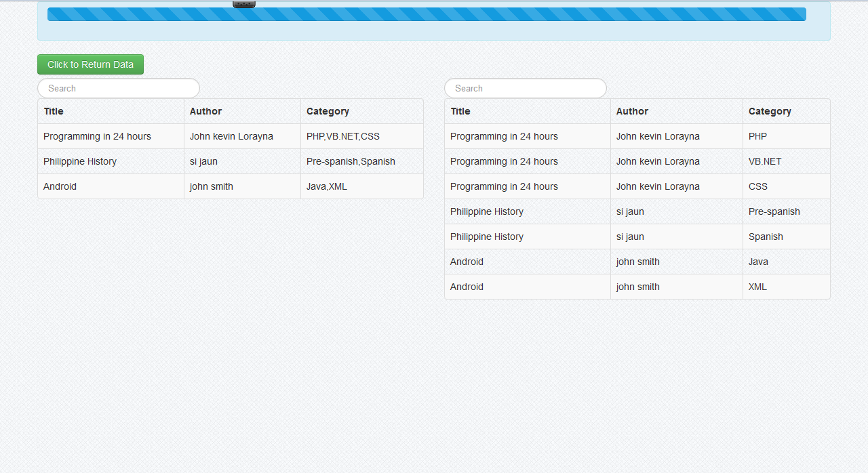Select the Author header in the right table
The image size is (868, 473).
pos(632,111)
